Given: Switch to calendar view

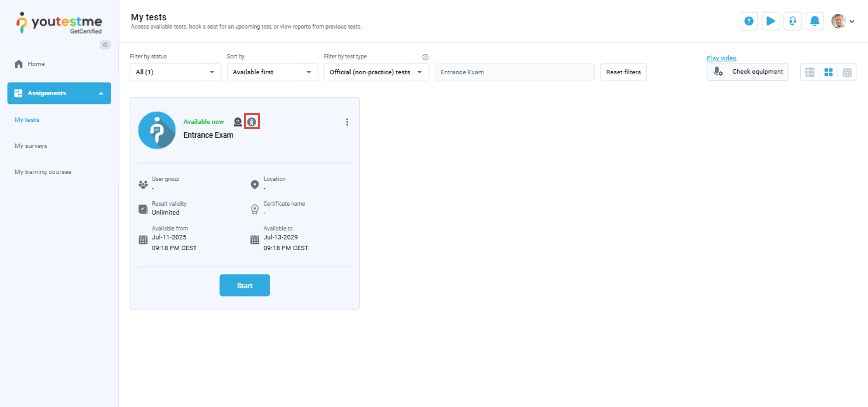Looking at the screenshot, I should click(847, 72).
